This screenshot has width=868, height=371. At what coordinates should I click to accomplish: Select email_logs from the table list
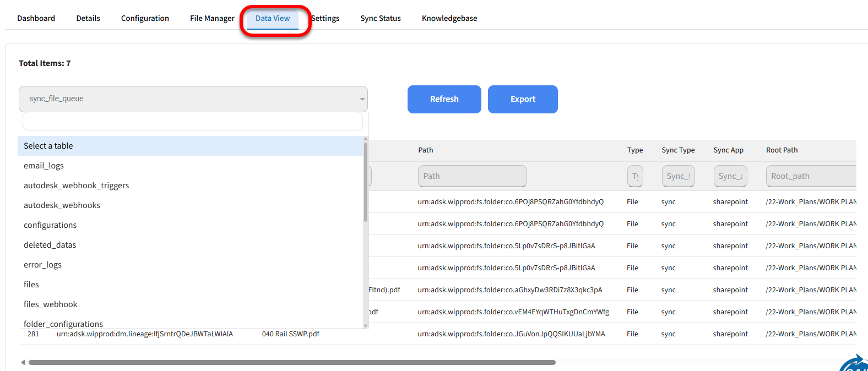coord(44,166)
